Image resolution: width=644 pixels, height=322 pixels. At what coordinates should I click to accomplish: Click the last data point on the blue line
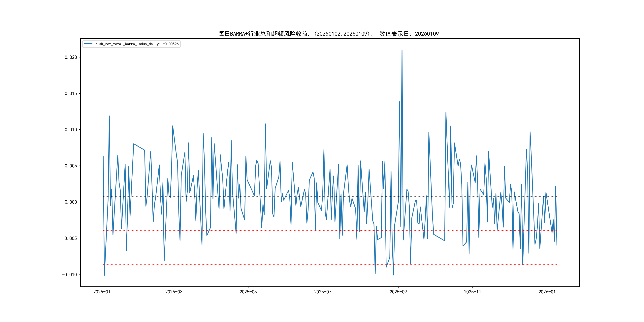pos(557,245)
